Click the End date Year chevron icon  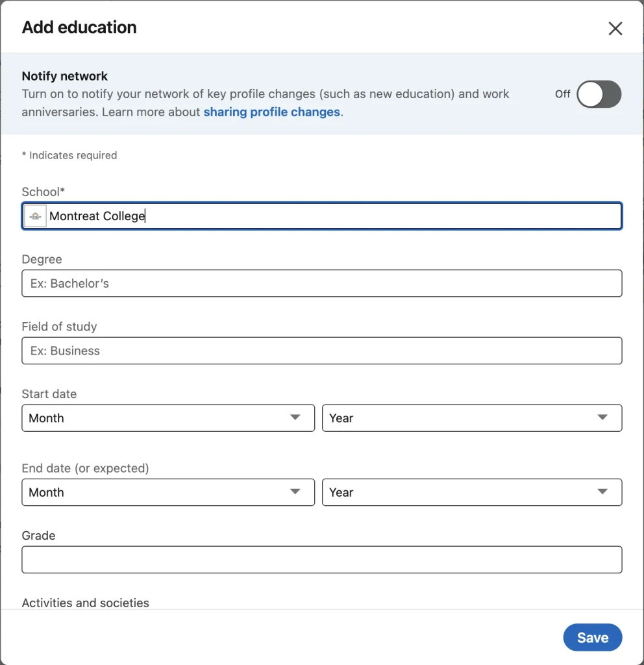tap(604, 492)
